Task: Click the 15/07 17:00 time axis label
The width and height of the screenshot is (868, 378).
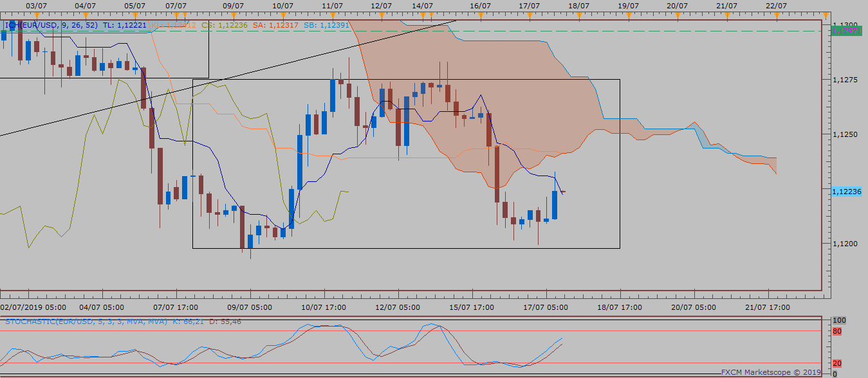Action: 472,307
